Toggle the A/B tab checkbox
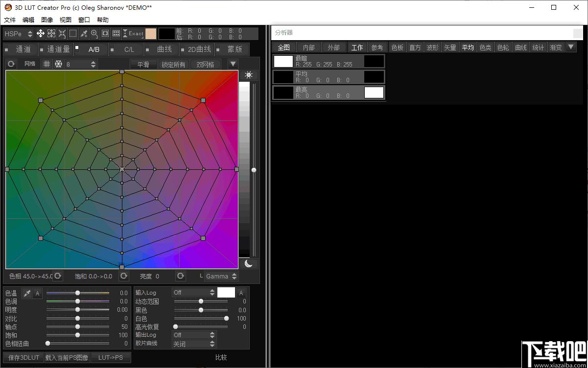The height and width of the screenshot is (368, 588). coord(77,47)
